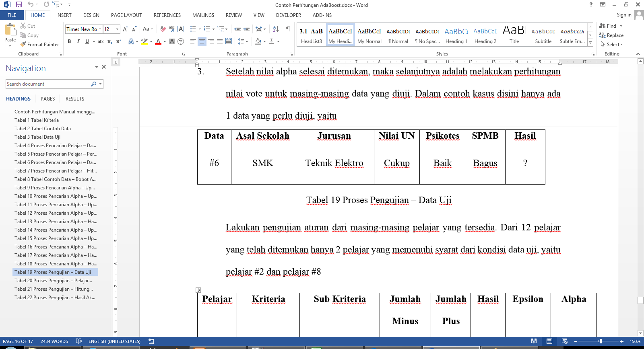The height and width of the screenshot is (349, 644).
Task: Show paragraph marks with pilcrow icon
Action: pos(288,29)
